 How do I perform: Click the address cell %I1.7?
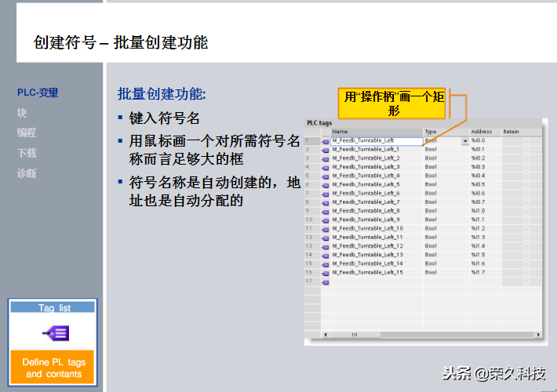pos(486,272)
